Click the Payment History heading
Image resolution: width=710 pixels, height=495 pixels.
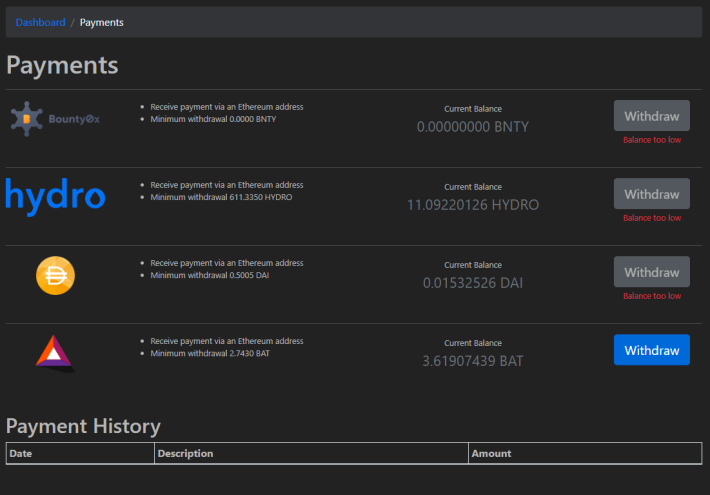click(x=83, y=426)
